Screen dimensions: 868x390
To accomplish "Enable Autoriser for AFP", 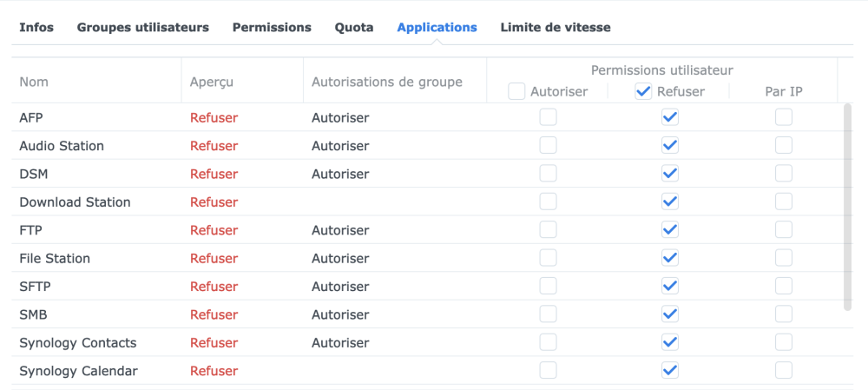I will pyautogui.click(x=548, y=117).
